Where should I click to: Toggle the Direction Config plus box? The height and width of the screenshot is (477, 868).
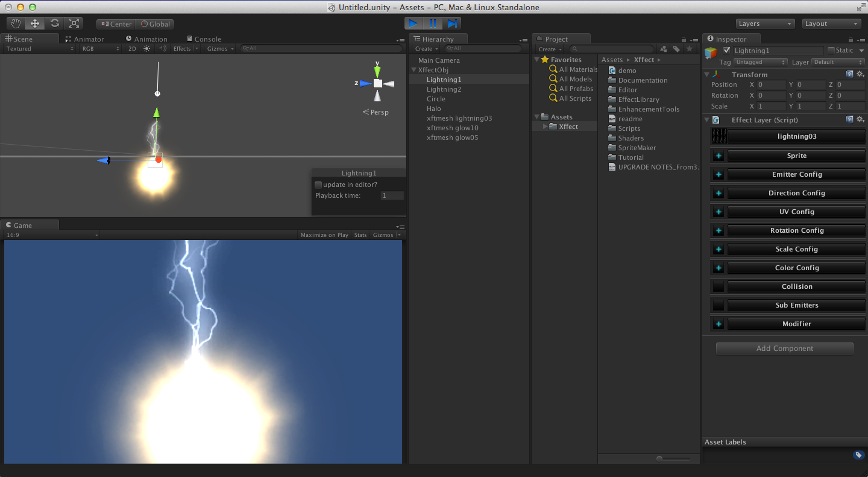pos(719,193)
